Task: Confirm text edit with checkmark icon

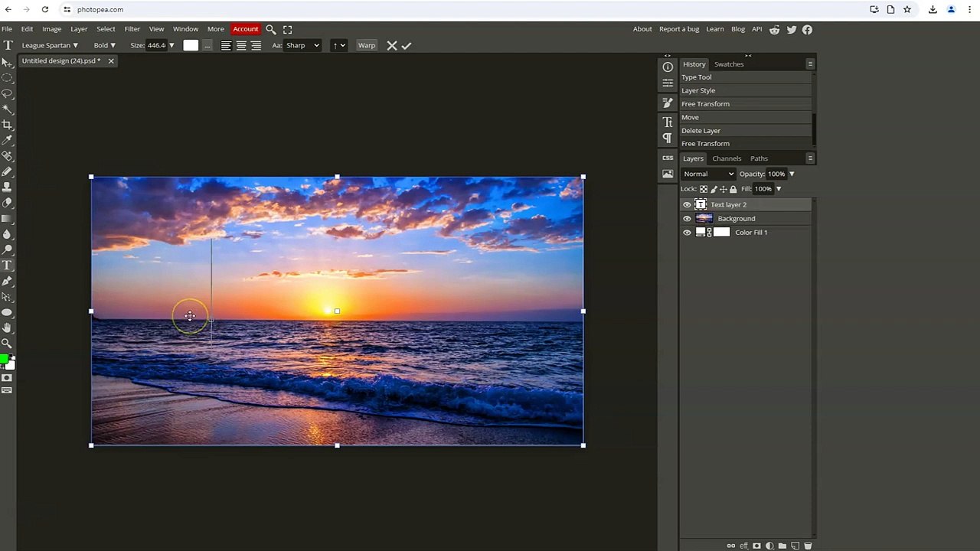Action: pyautogui.click(x=407, y=46)
